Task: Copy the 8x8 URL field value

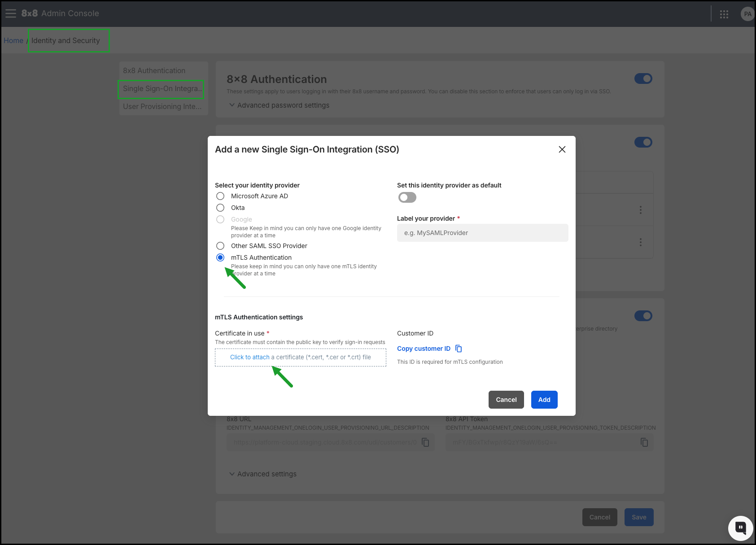Action: pos(425,442)
